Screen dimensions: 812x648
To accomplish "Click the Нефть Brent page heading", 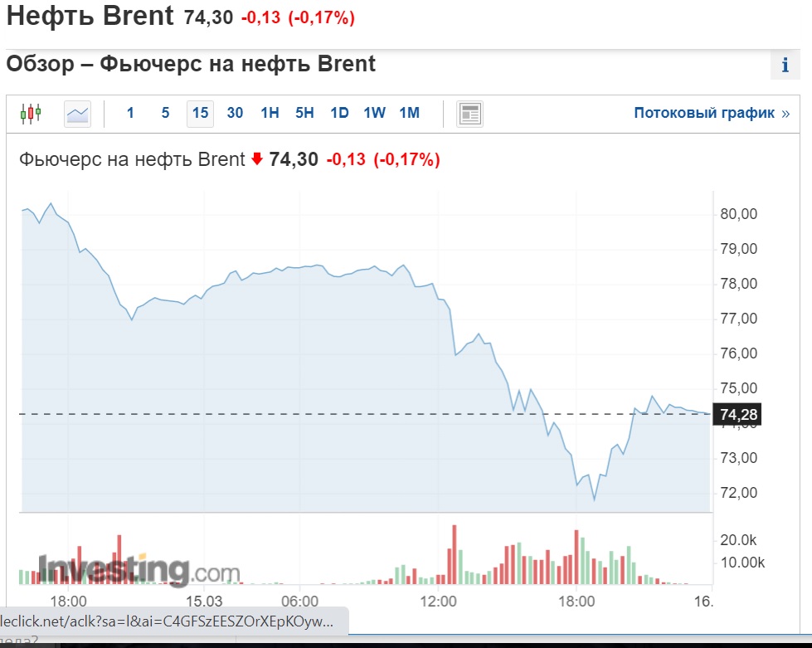I will (x=90, y=16).
